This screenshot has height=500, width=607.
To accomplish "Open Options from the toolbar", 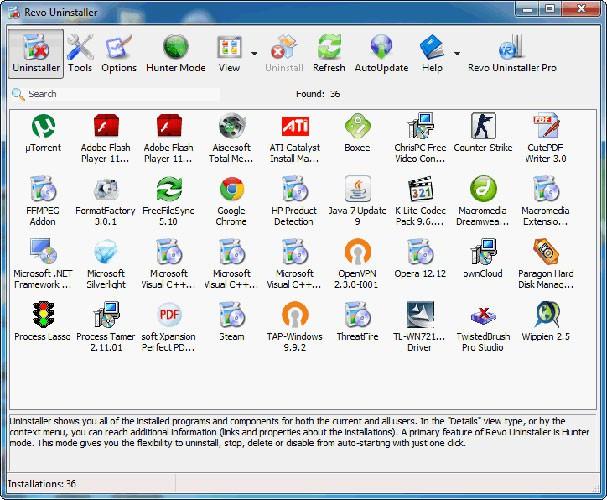I will point(118,52).
